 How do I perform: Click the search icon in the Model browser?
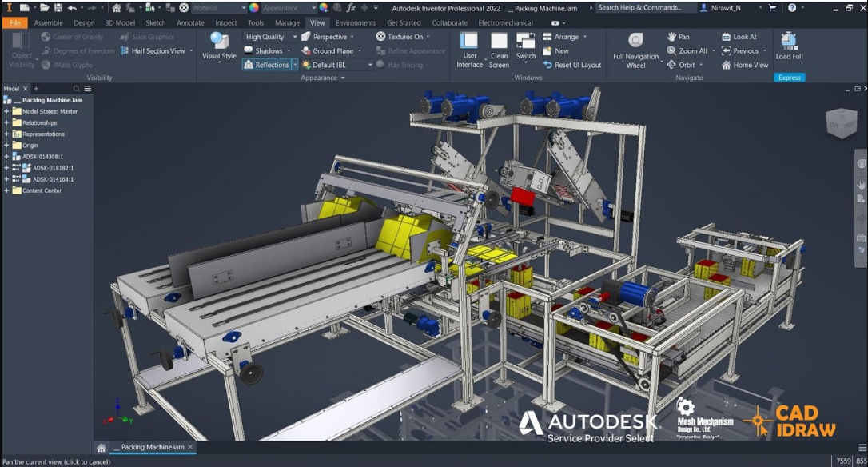coord(77,89)
